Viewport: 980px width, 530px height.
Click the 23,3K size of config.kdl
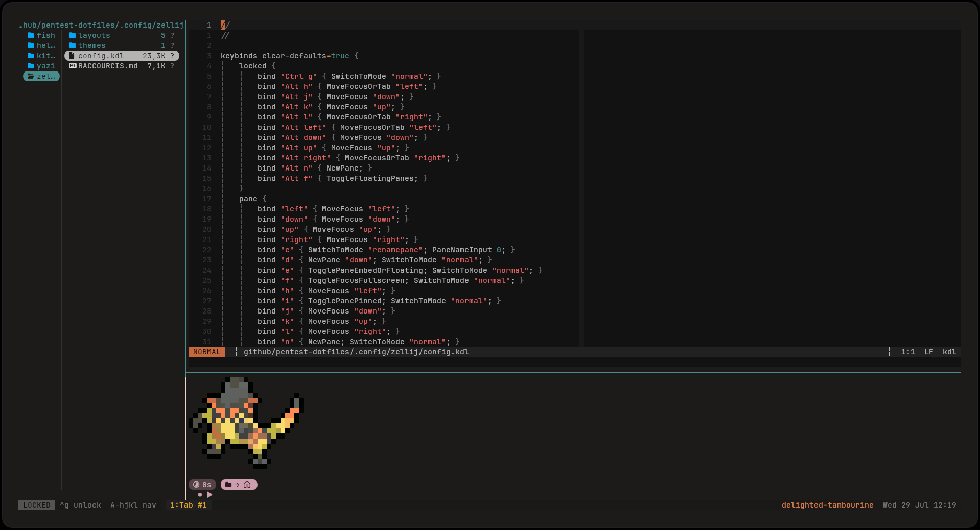(x=154, y=56)
